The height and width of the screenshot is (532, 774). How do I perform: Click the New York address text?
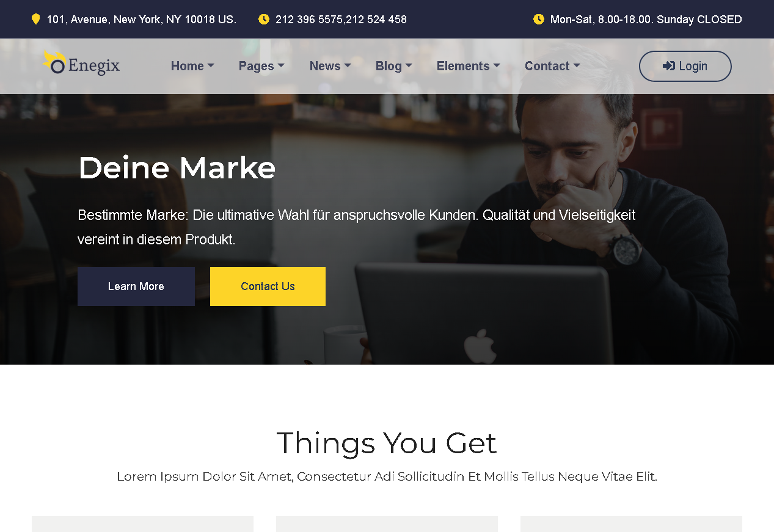pos(141,20)
